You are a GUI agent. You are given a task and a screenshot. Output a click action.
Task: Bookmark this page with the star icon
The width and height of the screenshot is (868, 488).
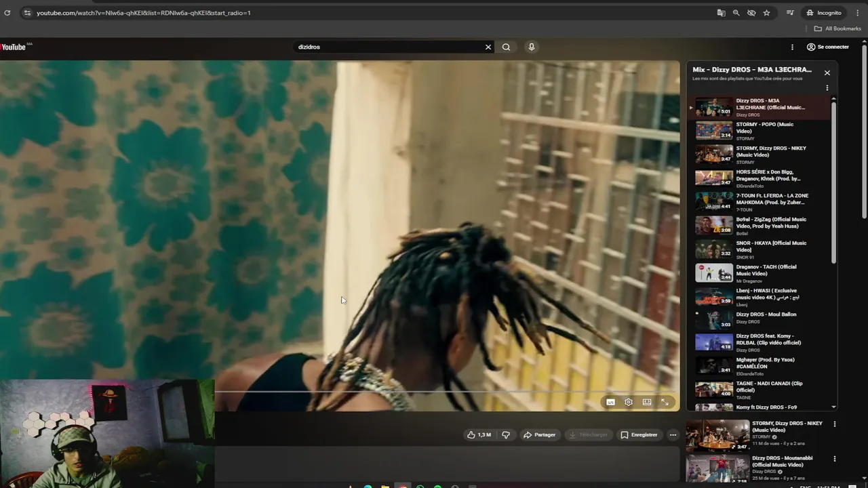[766, 13]
